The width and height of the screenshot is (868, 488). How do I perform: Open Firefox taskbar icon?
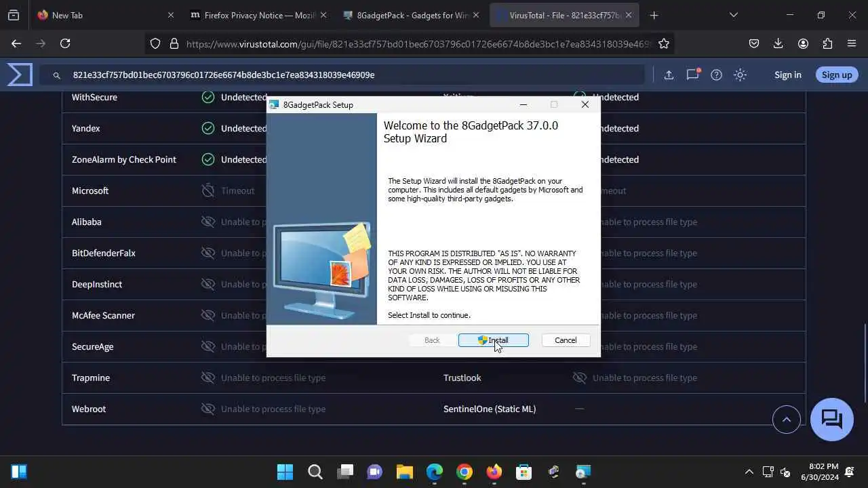coord(494,472)
